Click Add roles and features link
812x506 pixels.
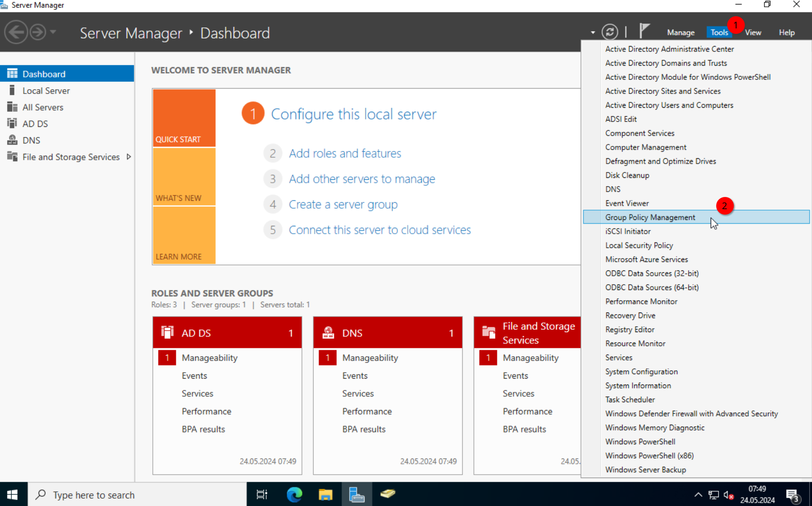345,153
